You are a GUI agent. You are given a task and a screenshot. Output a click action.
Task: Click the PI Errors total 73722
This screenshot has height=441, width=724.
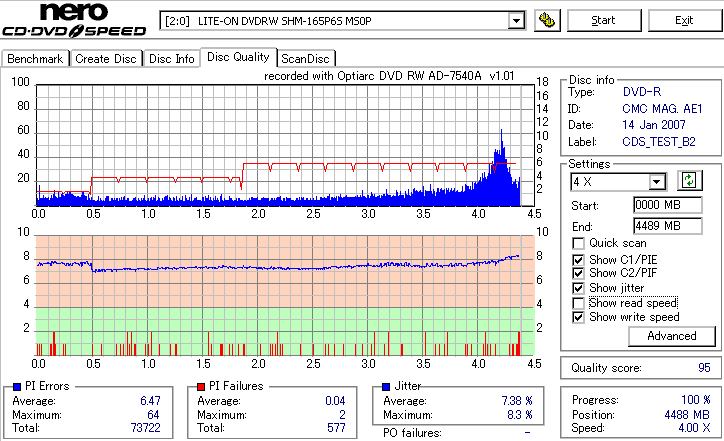click(x=145, y=428)
